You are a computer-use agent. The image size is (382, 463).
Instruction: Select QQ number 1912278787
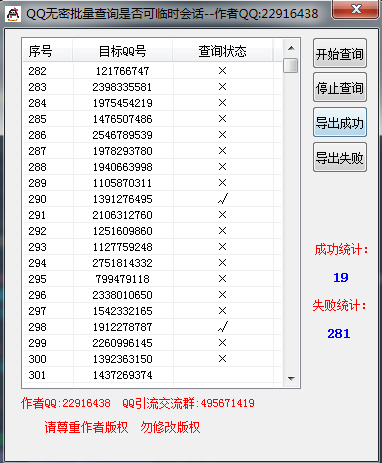click(x=123, y=327)
